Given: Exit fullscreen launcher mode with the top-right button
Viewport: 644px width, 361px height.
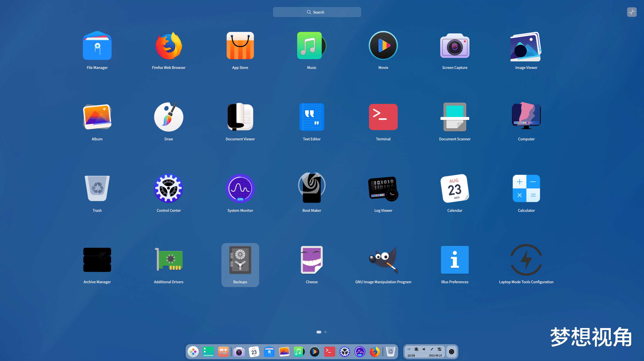Looking at the screenshot, I should (632, 12).
